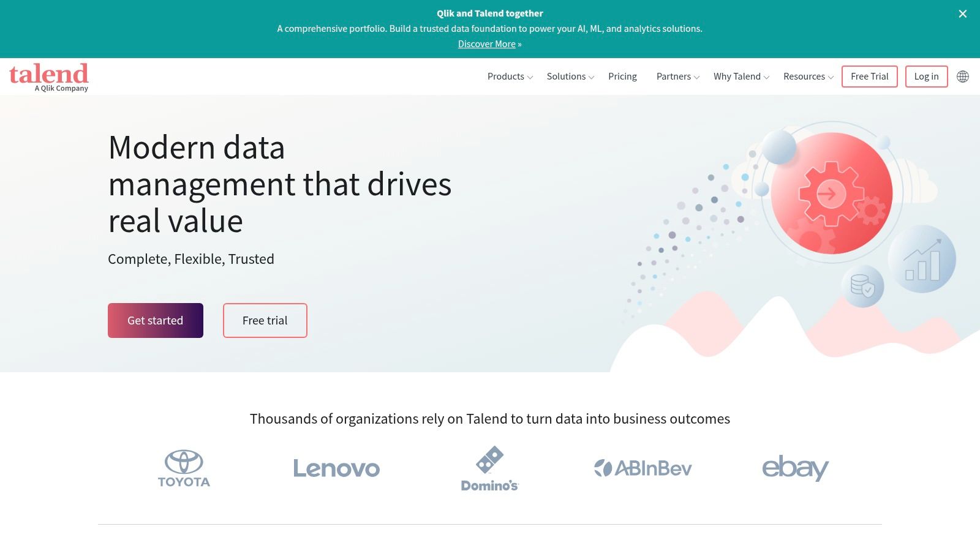Click the Domino's logo
This screenshot has width=980, height=551.
[x=489, y=469]
